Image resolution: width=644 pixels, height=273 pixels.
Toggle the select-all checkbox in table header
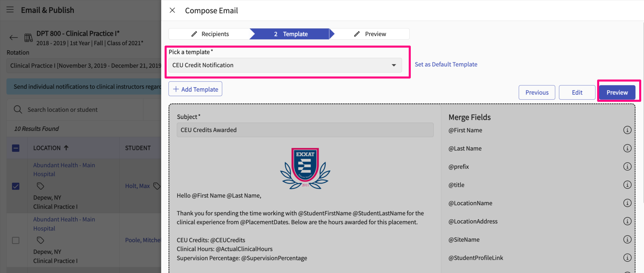16,148
